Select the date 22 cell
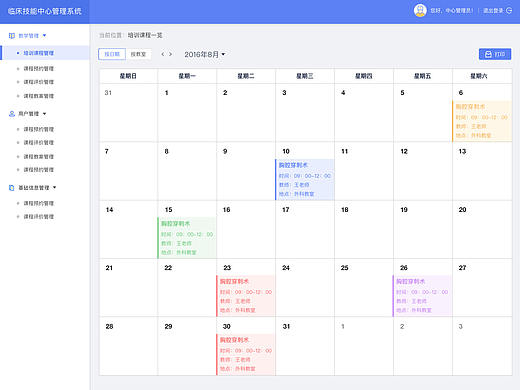The height and width of the screenshot is (390, 520). point(187,288)
